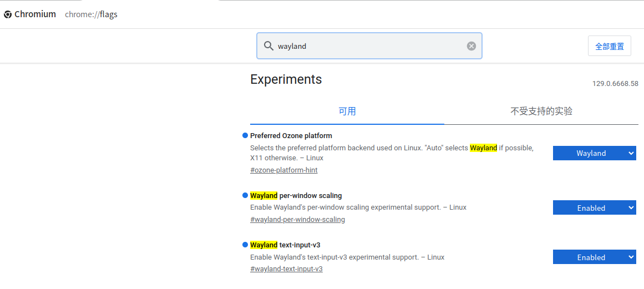The height and width of the screenshot is (289, 644).
Task: Click the Experiments page heading
Action: coord(286,79)
